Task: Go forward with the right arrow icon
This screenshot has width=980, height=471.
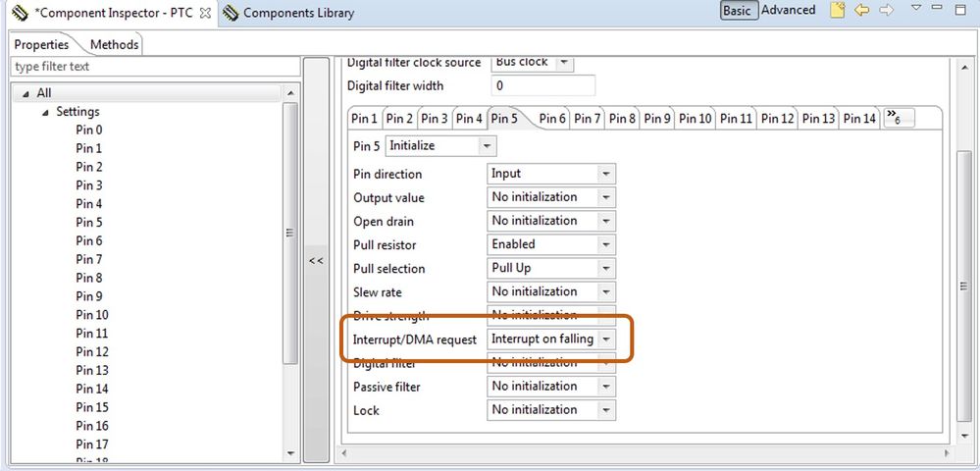Action: [x=886, y=10]
